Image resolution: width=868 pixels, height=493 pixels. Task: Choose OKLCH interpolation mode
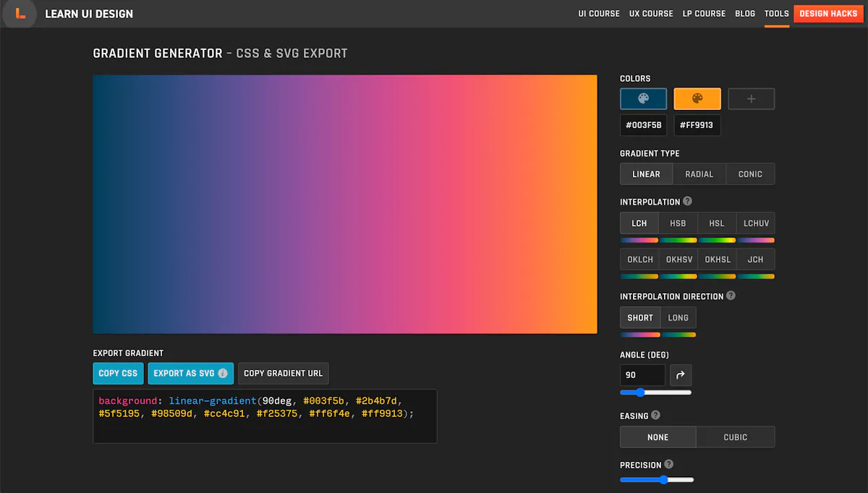tap(639, 259)
